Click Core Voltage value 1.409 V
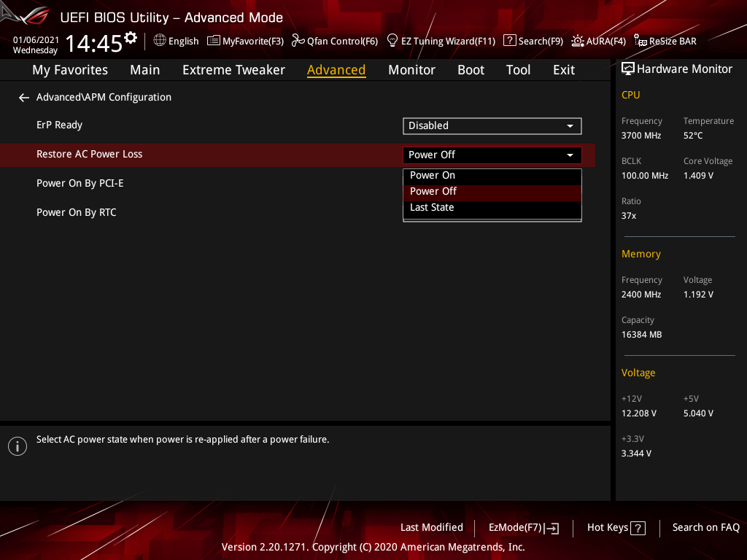Viewport: 747px width, 560px height. 698,176
